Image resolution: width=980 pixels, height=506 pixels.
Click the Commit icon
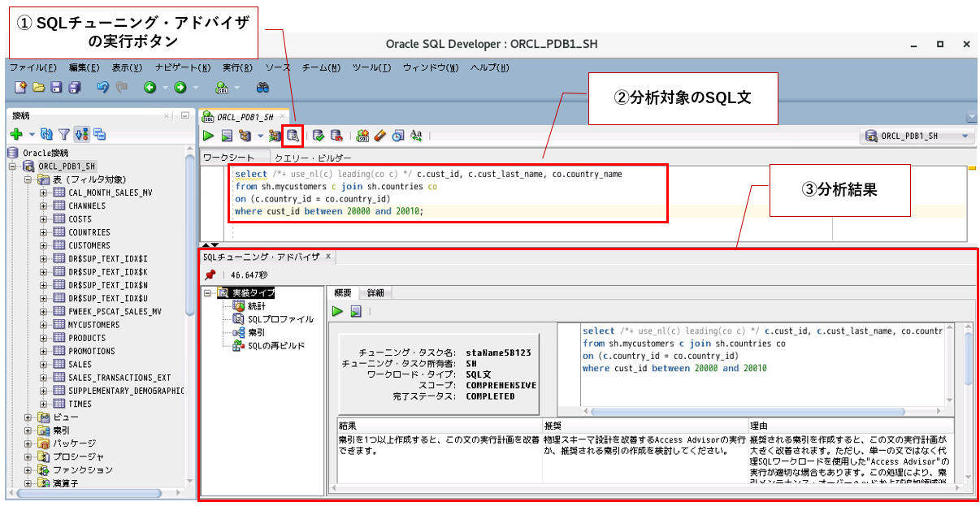pos(318,136)
